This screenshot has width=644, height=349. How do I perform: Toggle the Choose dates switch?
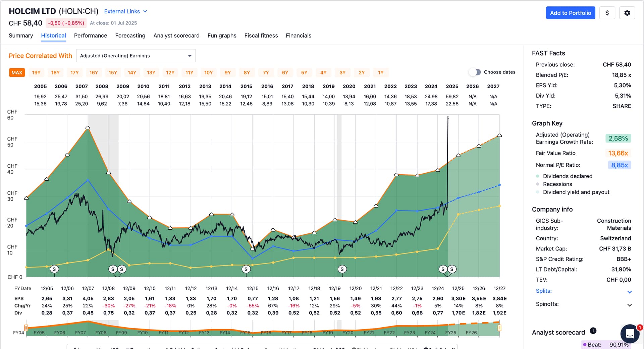coord(475,72)
